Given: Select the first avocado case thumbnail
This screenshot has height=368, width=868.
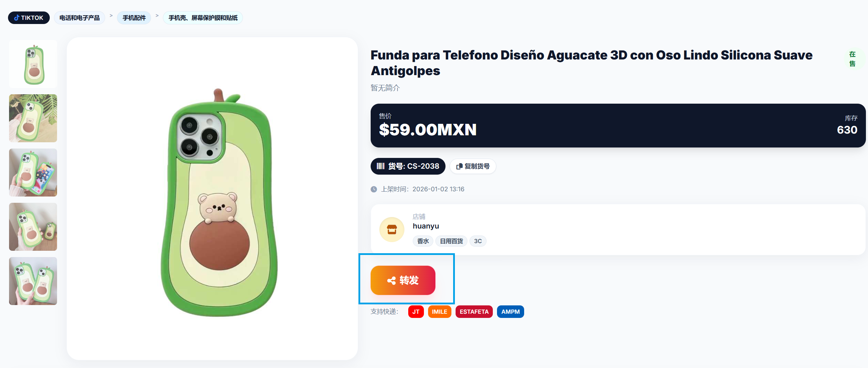Looking at the screenshot, I should (33, 64).
